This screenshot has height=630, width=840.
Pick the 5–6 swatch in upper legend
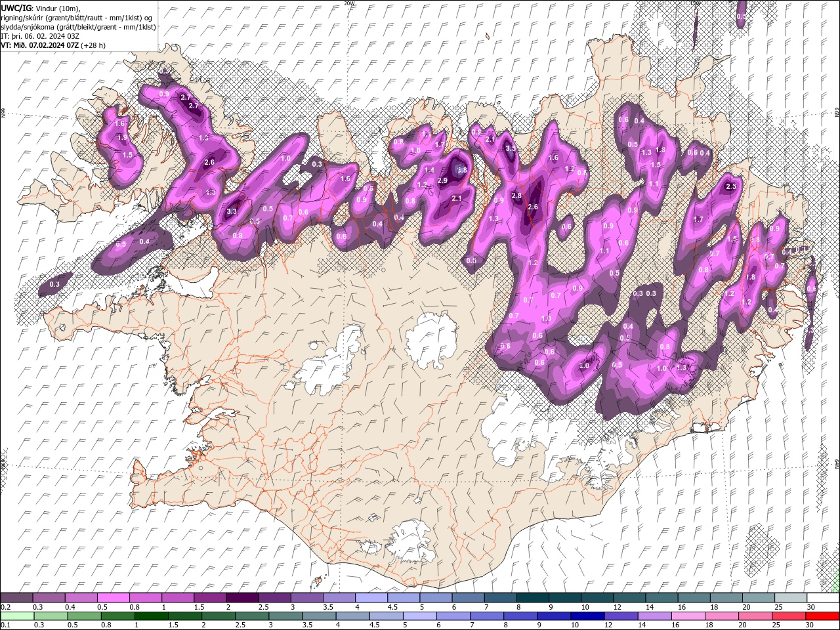pos(435,598)
